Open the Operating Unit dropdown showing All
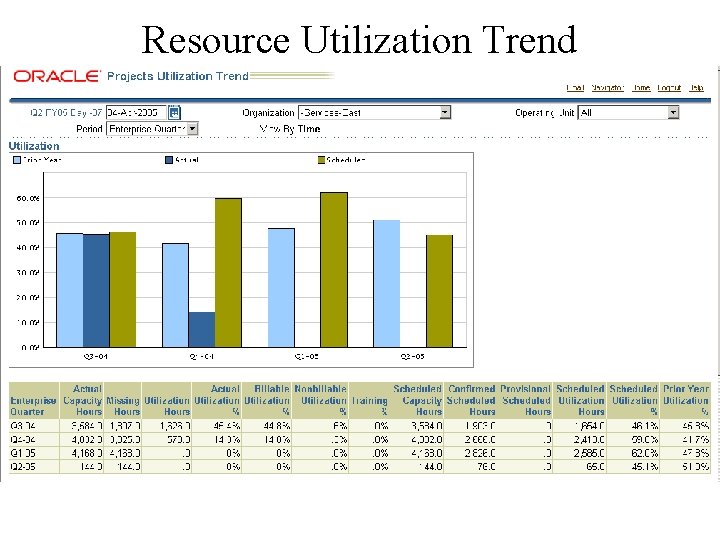Image resolution: width=720 pixels, height=540 pixels. pos(628,112)
